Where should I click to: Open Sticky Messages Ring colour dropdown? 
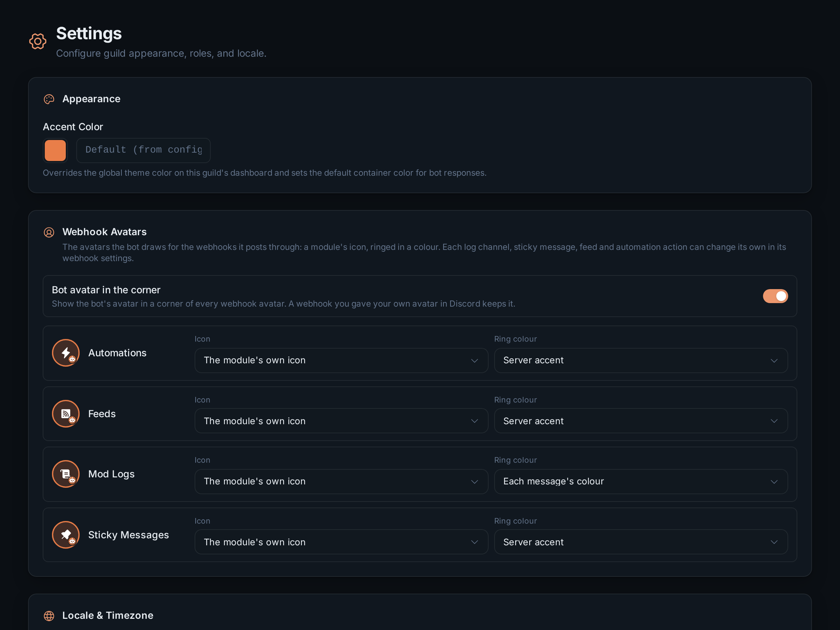pos(641,542)
